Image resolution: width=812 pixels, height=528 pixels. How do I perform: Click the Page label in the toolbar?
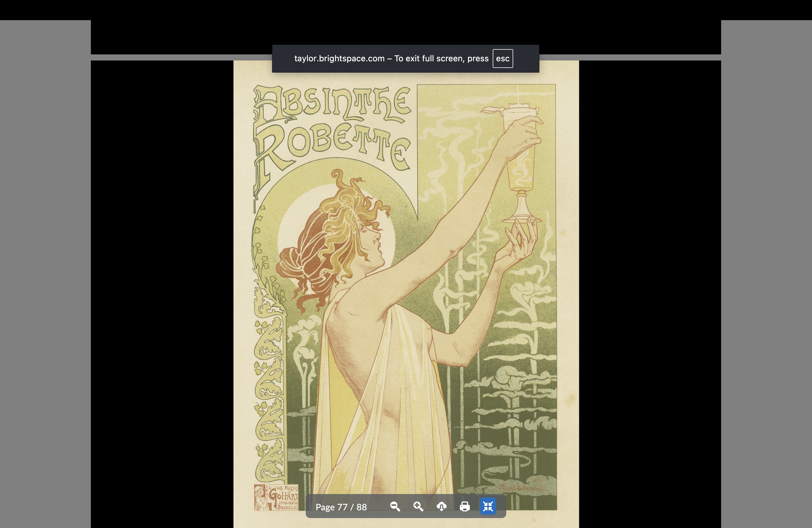[325, 507]
